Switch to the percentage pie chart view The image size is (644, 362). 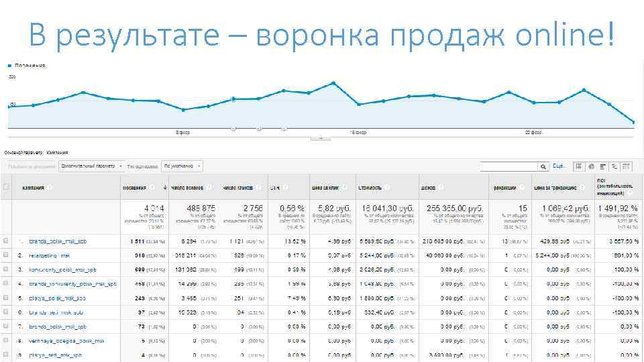(x=591, y=166)
